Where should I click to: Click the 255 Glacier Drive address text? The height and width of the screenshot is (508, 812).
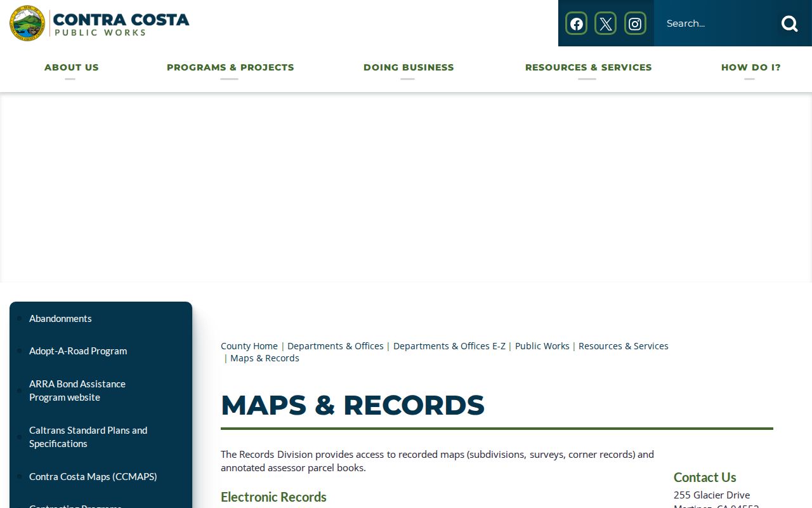click(x=712, y=495)
